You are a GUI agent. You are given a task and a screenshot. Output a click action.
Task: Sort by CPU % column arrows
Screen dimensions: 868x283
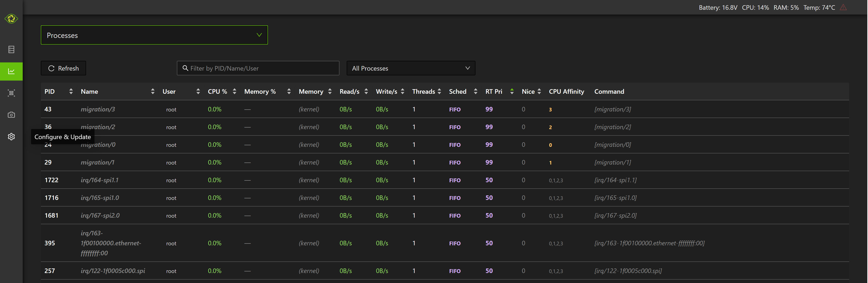click(x=235, y=91)
